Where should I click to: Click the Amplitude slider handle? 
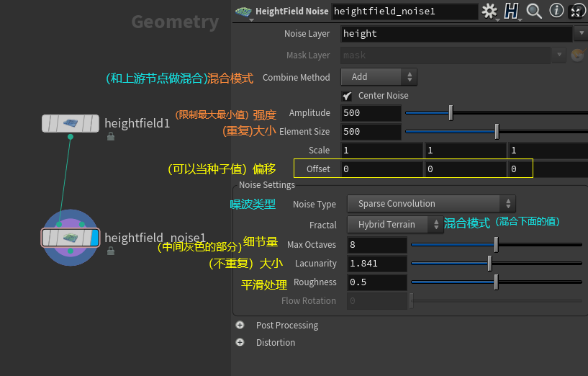(x=451, y=112)
